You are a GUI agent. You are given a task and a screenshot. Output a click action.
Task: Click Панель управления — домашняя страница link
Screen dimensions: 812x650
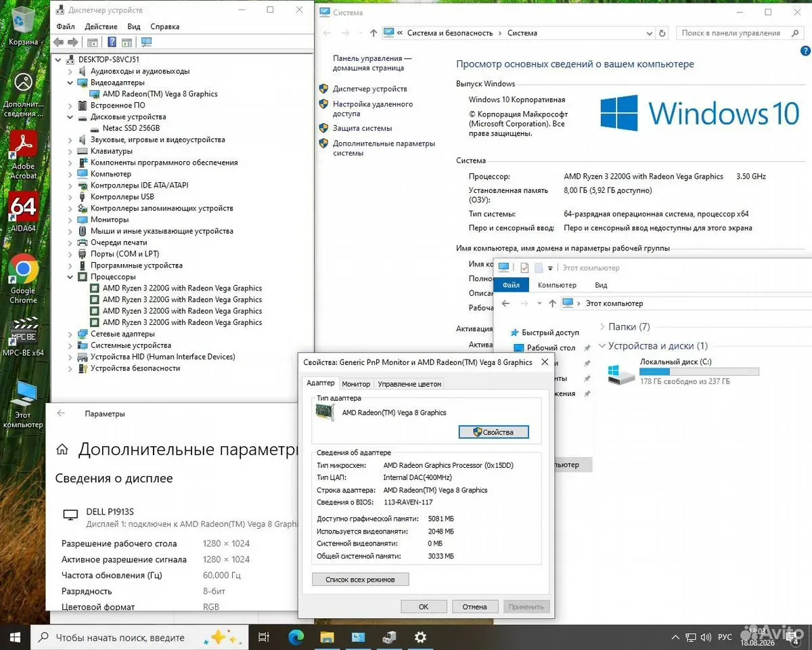(372, 63)
